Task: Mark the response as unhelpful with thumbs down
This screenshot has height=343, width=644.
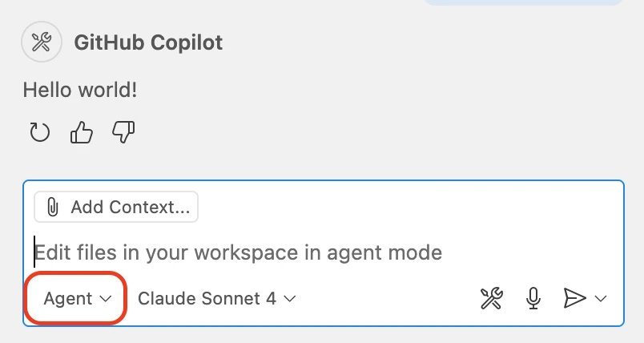Action: click(123, 132)
